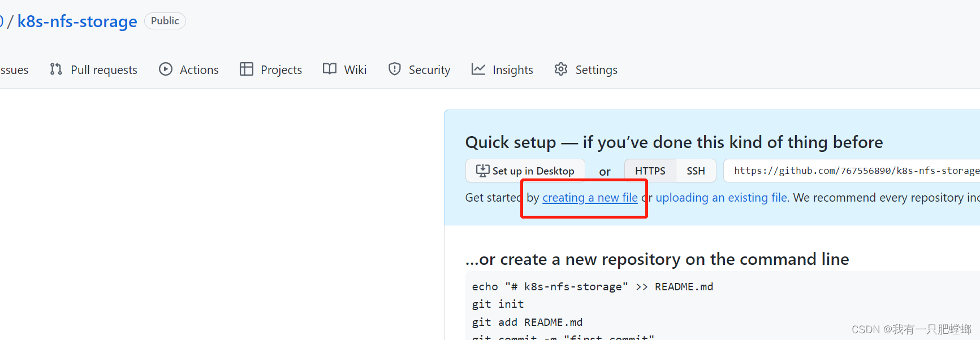The image size is (980, 340).
Task: Click the Actions play icon
Action: (166, 69)
